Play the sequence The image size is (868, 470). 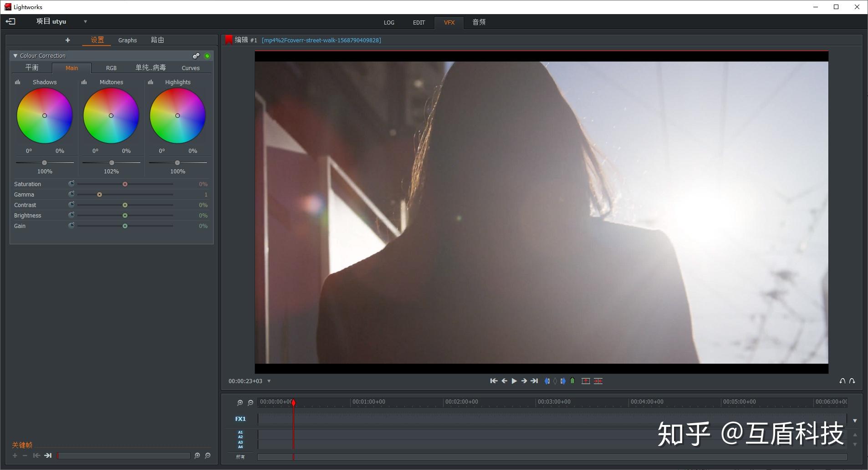tap(514, 381)
